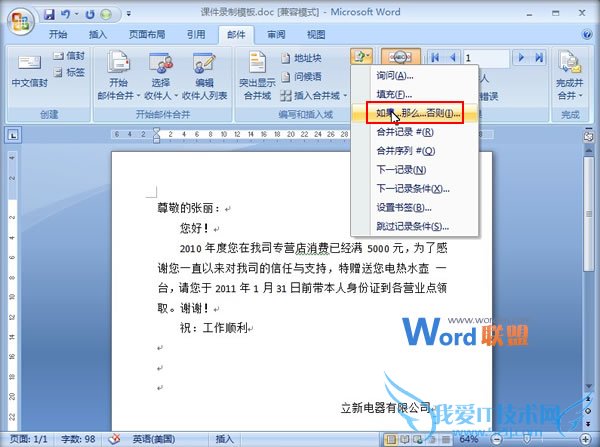
Task: Select the 邮件 tab
Action: 236,34
